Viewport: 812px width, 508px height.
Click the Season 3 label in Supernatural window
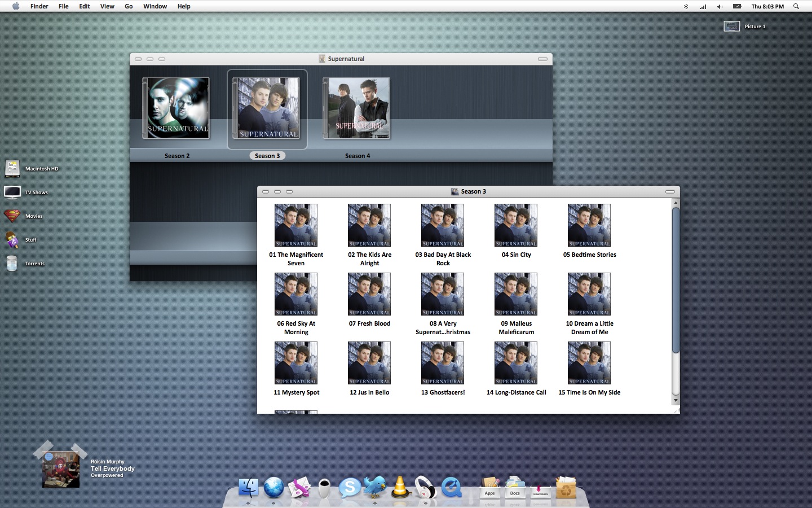coord(267,156)
